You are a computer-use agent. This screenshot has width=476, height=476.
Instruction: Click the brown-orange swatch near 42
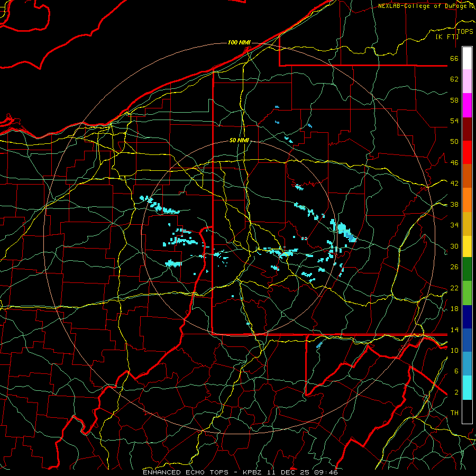pos(467,176)
